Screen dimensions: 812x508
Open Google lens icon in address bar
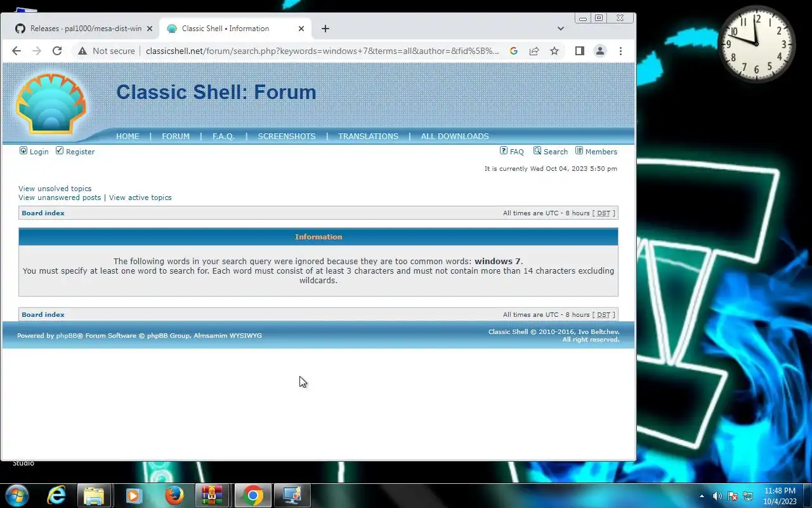(514, 51)
